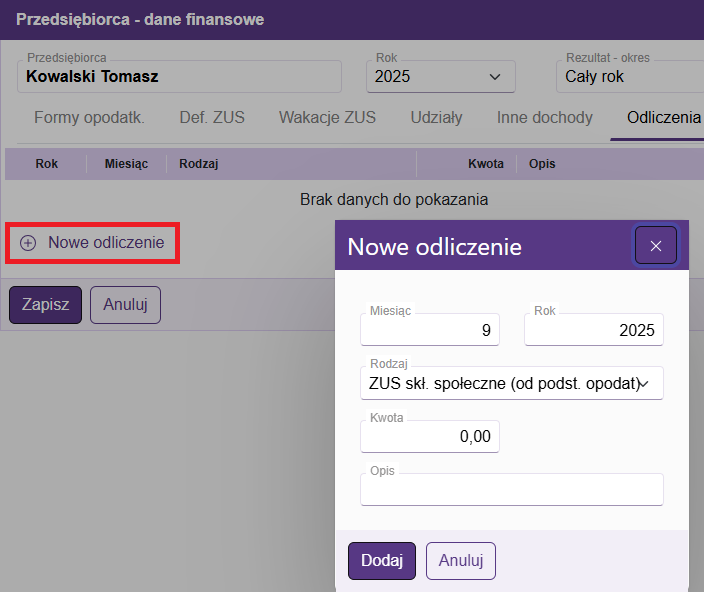Click the plus icon for Nowe odliczenie
This screenshot has height=592, width=704.
tap(28, 243)
